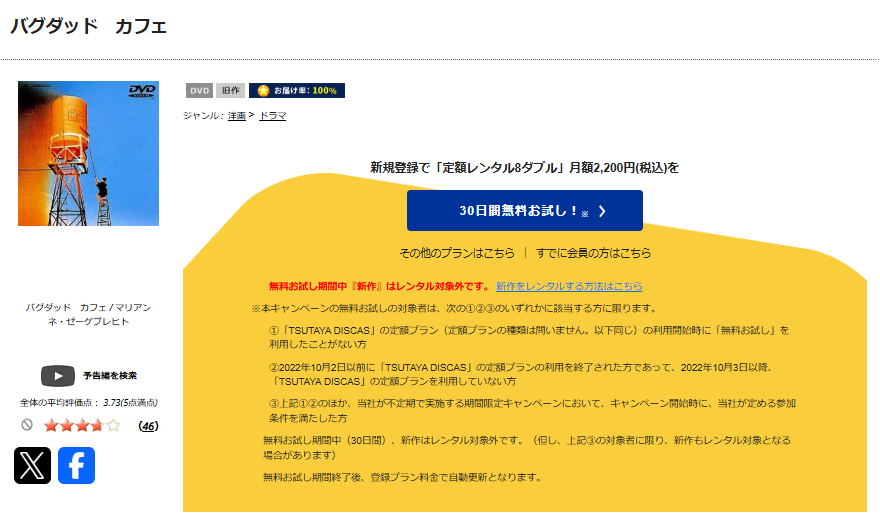Open すでに会員の方はこちら link
This screenshot has width=880, height=532.
(x=593, y=253)
